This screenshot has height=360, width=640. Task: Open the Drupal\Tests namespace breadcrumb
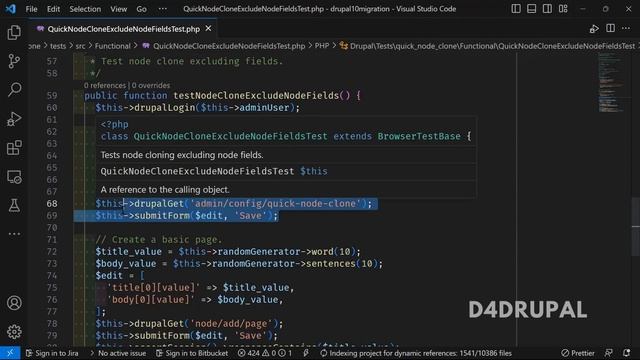488,46
